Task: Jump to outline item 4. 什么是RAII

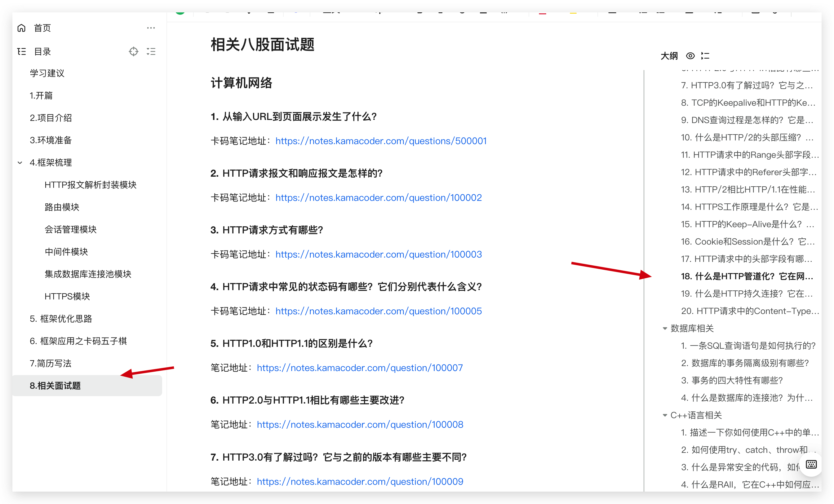Action: 750,485
